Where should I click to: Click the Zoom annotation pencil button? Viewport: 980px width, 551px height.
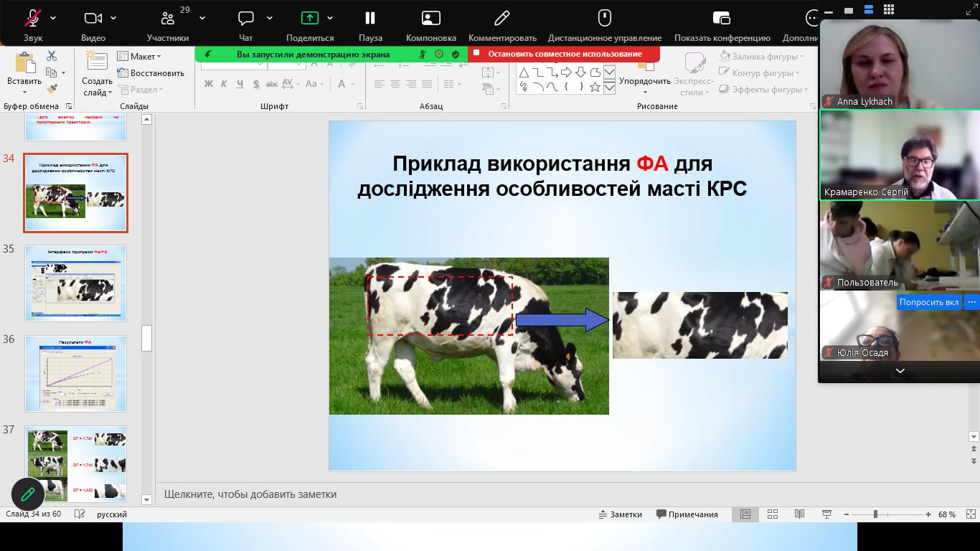(28, 494)
